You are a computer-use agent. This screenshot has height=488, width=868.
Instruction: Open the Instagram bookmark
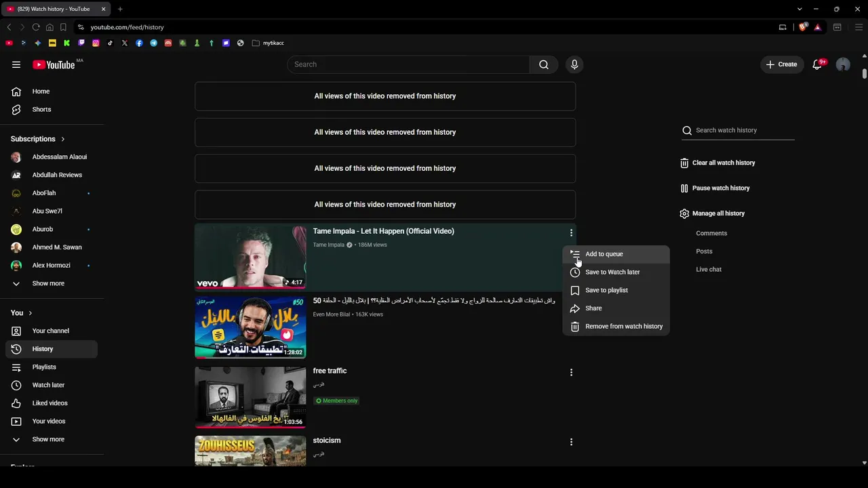tap(96, 43)
